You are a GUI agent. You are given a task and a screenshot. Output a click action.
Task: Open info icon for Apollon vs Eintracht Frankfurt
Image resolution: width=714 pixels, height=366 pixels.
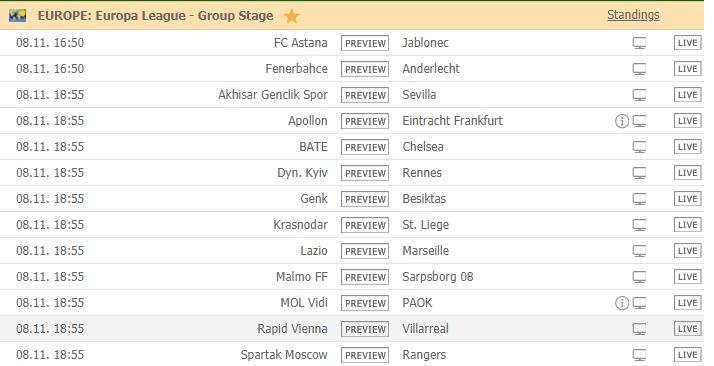point(622,121)
